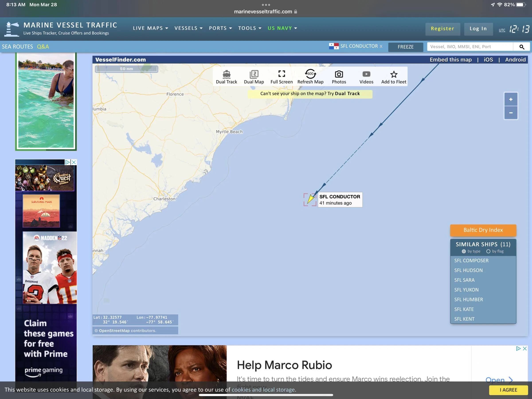Viewport: 532px width, 399px height.
Task: Accept cookies with I AGREE
Action: (508, 390)
